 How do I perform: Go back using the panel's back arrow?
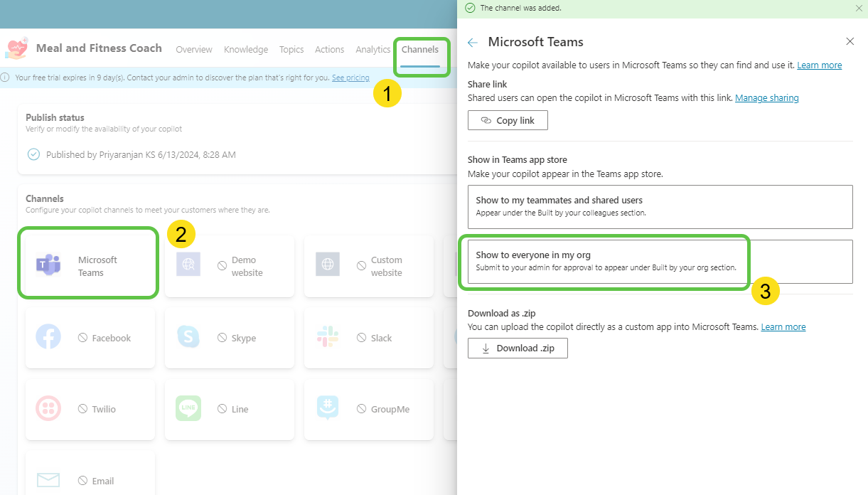[473, 43]
